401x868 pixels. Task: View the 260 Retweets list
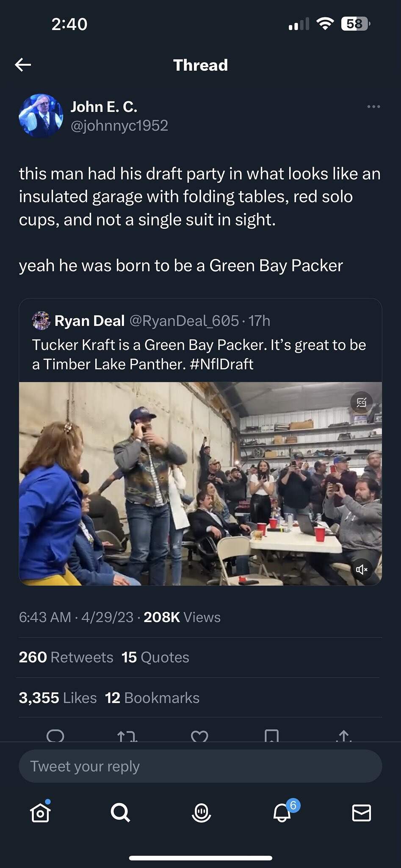[66, 657]
